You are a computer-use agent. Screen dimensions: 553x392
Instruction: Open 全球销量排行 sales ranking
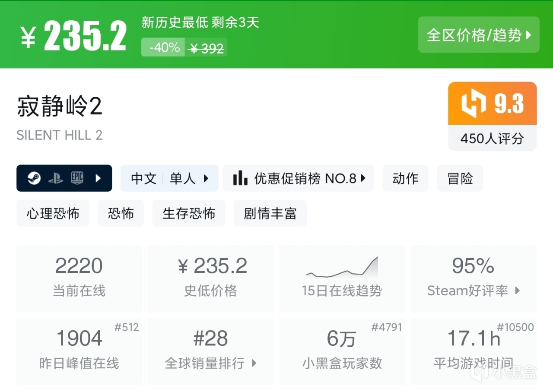211,363
